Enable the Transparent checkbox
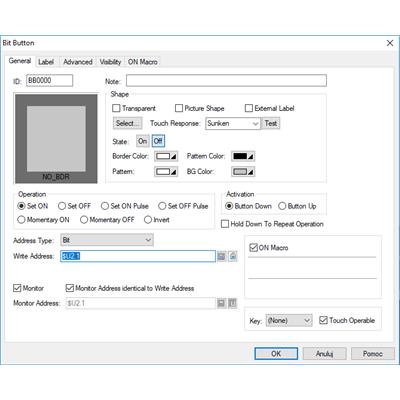Image resolution: width=400 pixels, height=400 pixels. [116, 108]
